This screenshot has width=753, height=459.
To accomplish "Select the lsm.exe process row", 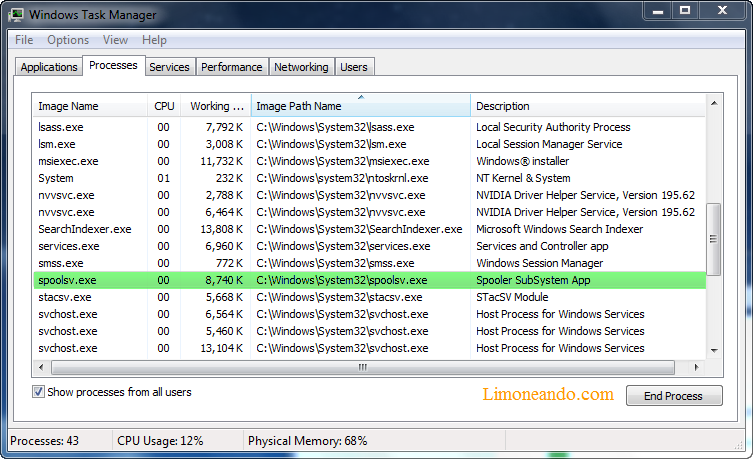I will 369,144.
